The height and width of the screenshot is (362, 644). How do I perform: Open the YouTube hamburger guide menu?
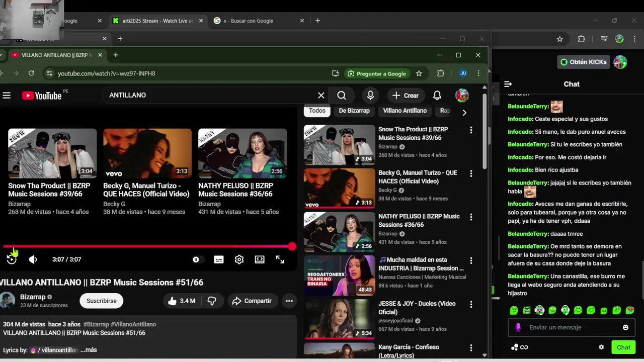pos(7,96)
